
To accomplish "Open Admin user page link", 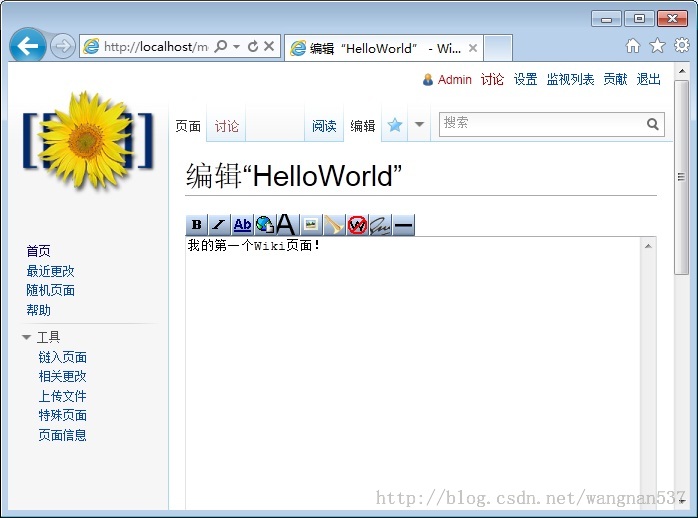I will [455, 80].
